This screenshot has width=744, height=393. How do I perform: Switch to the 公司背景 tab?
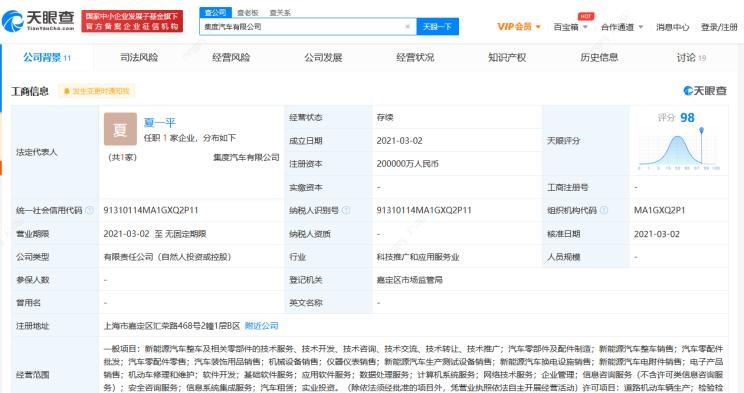[47, 57]
